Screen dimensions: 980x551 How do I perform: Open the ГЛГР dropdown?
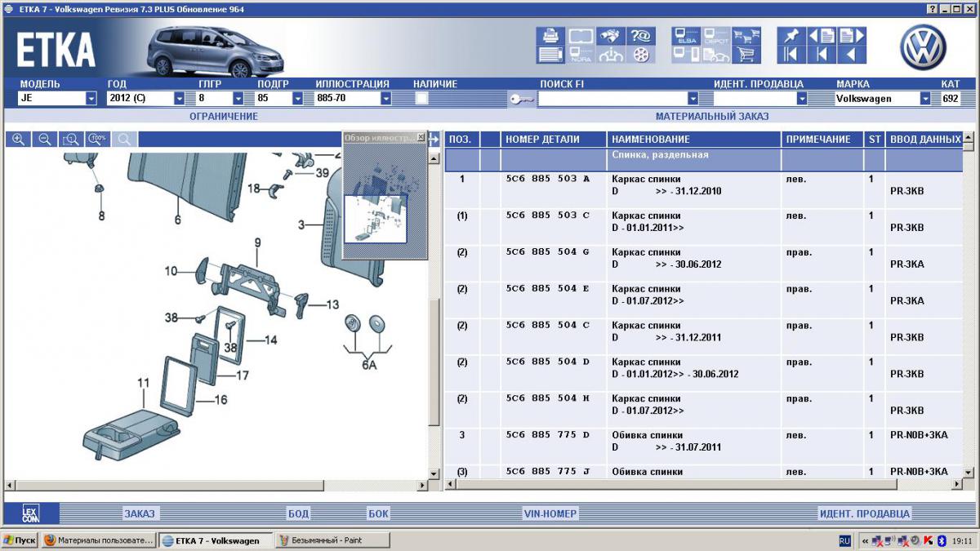tap(238, 99)
